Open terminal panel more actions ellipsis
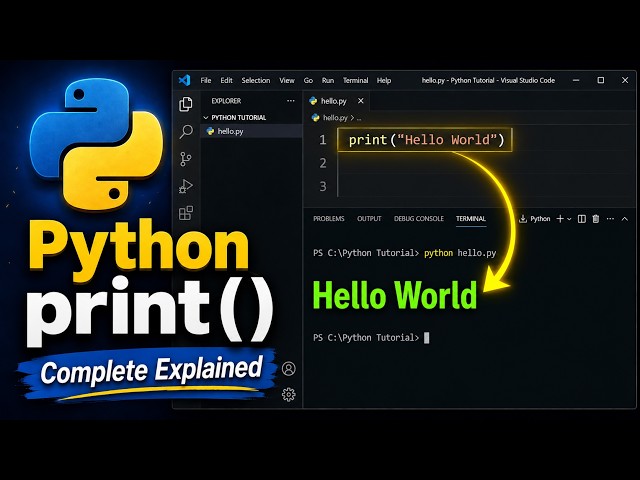640x480 pixels. 610,219
